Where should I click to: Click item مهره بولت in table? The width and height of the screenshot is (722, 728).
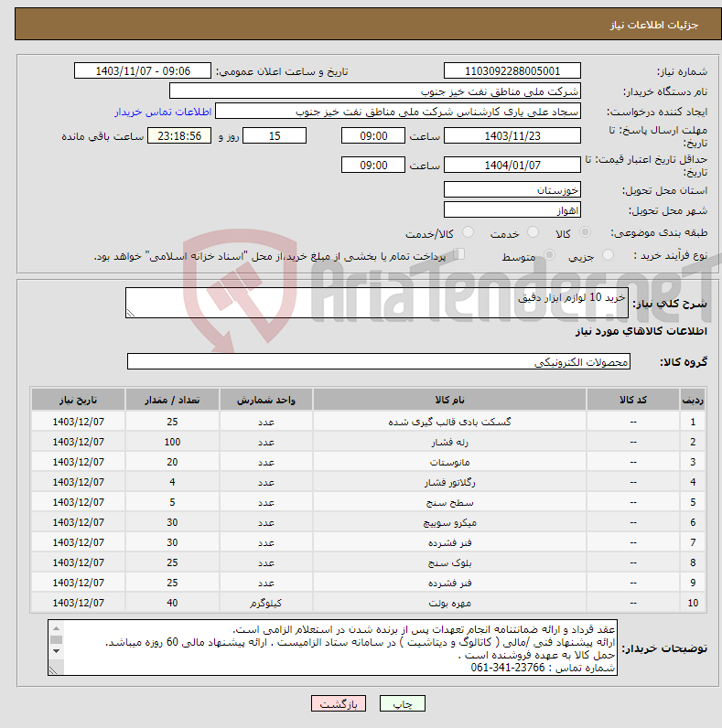click(449, 603)
